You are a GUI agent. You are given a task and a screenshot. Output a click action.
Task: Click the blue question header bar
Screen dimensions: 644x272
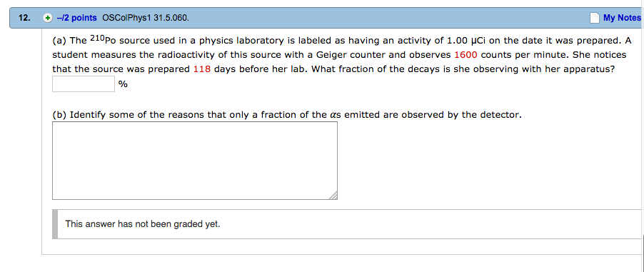click(x=326, y=18)
